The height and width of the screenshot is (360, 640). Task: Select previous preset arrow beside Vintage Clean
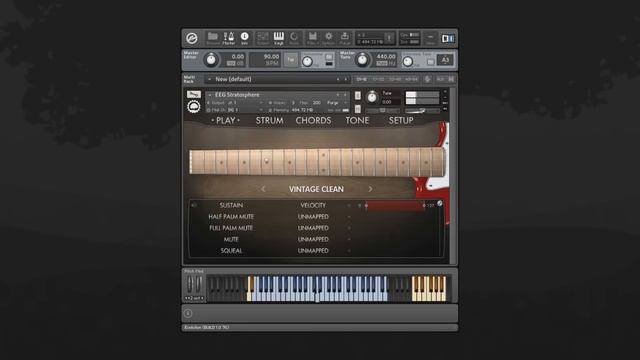(263, 189)
